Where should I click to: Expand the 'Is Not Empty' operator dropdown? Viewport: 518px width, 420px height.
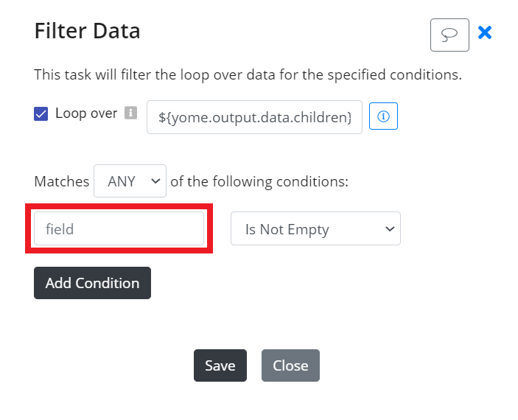pyautogui.click(x=315, y=228)
